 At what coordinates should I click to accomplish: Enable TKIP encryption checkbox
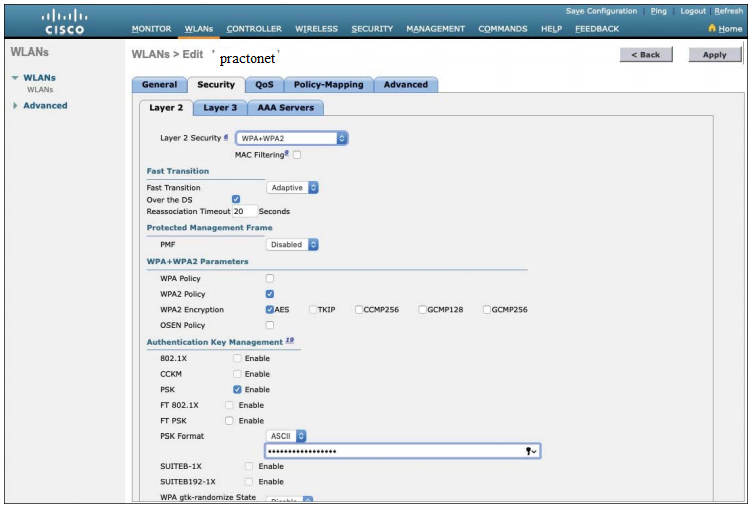[x=313, y=309]
